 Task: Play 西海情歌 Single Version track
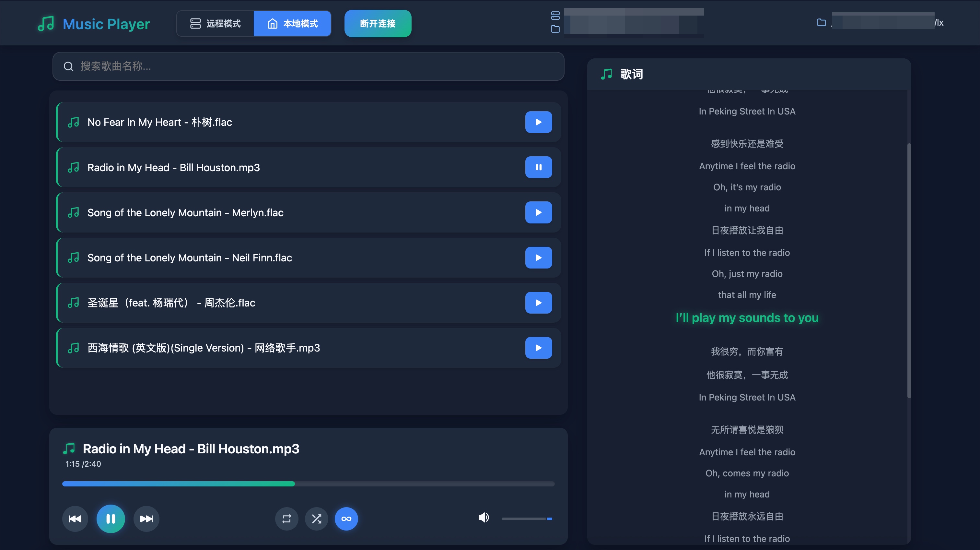click(x=538, y=348)
